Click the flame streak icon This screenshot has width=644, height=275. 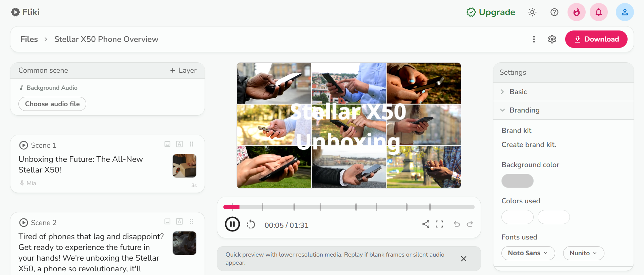tap(577, 12)
